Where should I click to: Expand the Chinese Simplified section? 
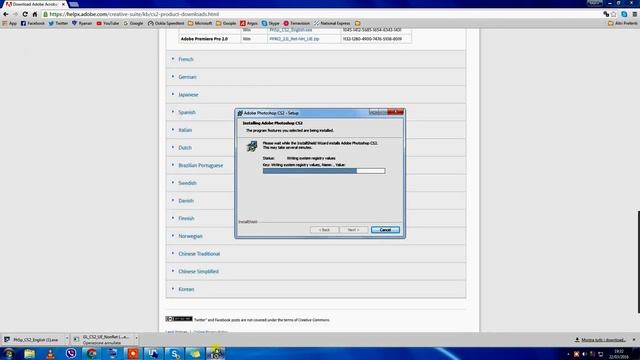[316, 271]
